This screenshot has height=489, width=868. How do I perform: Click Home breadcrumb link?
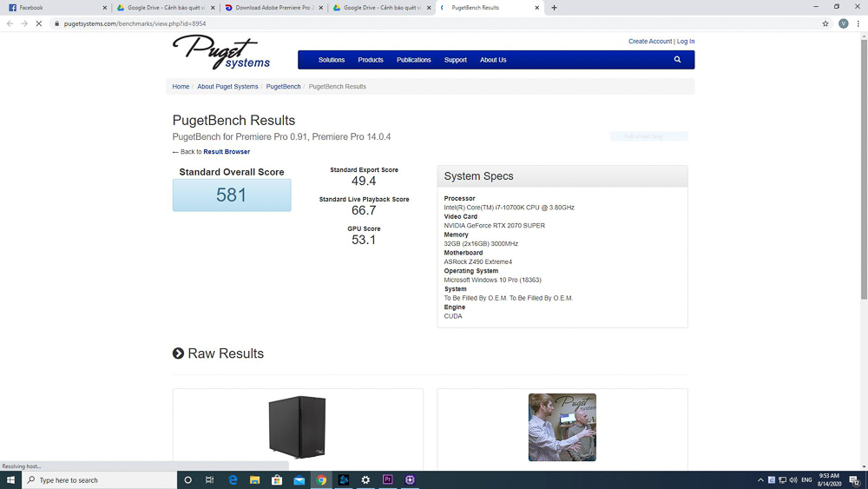click(x=181, y=86)
